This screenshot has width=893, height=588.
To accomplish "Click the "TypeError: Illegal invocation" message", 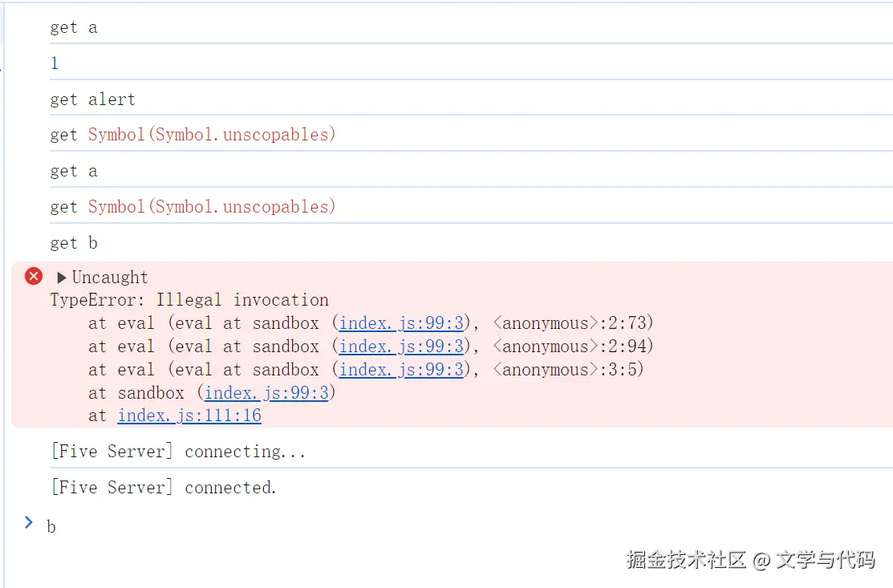I will (x=189, y=300).
